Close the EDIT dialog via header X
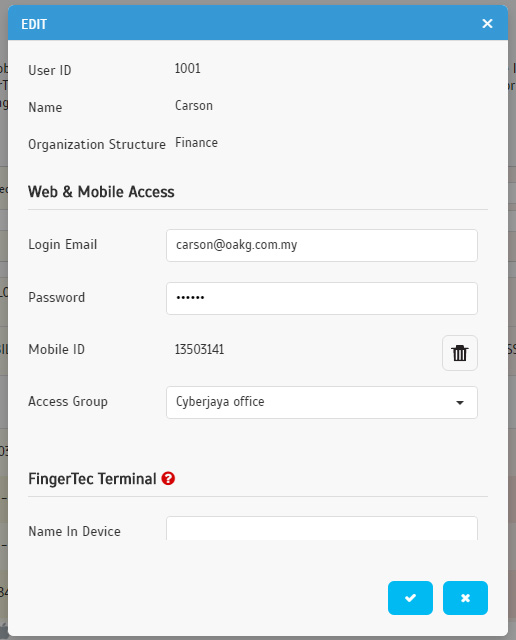This screenshot has height=640, width=516. tap(487, 24)
